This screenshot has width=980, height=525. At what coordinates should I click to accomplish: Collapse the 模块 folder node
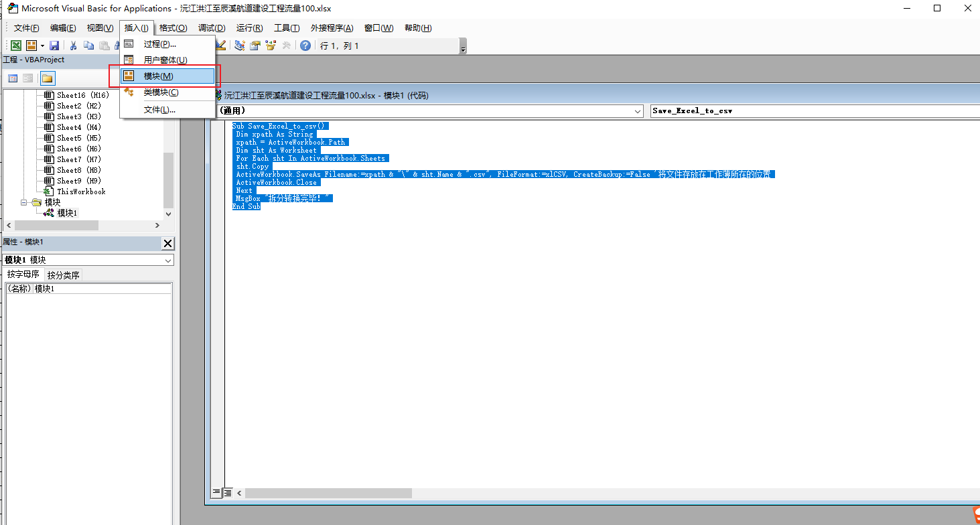coord(24,202)
